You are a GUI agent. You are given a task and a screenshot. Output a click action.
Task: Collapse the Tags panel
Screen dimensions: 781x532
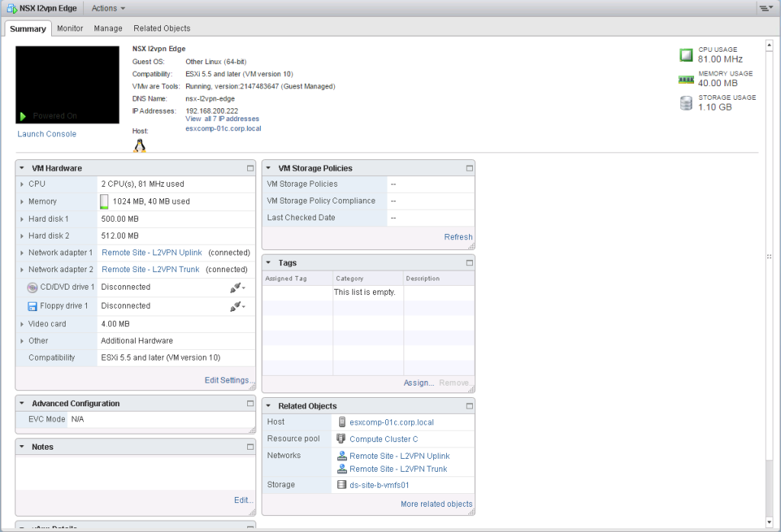tap(268, 262)
